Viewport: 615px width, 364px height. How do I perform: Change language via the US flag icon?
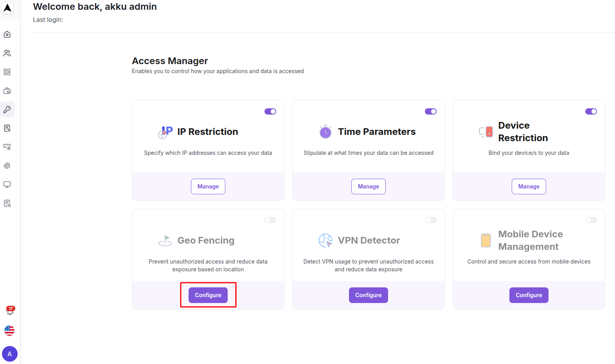coord(9,331)
